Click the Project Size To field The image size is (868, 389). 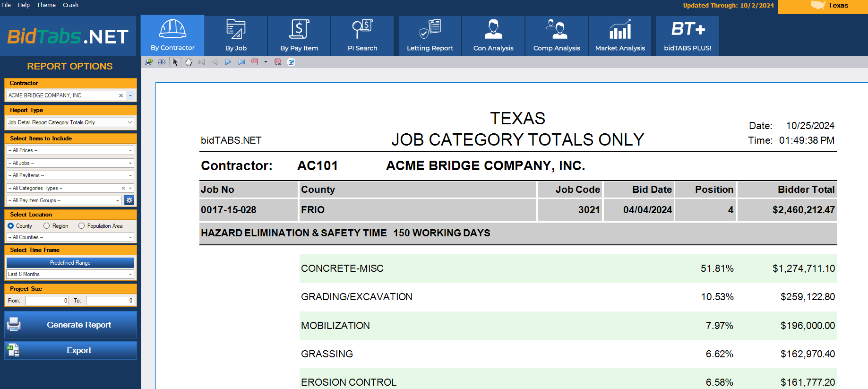(x=111, y=301)
